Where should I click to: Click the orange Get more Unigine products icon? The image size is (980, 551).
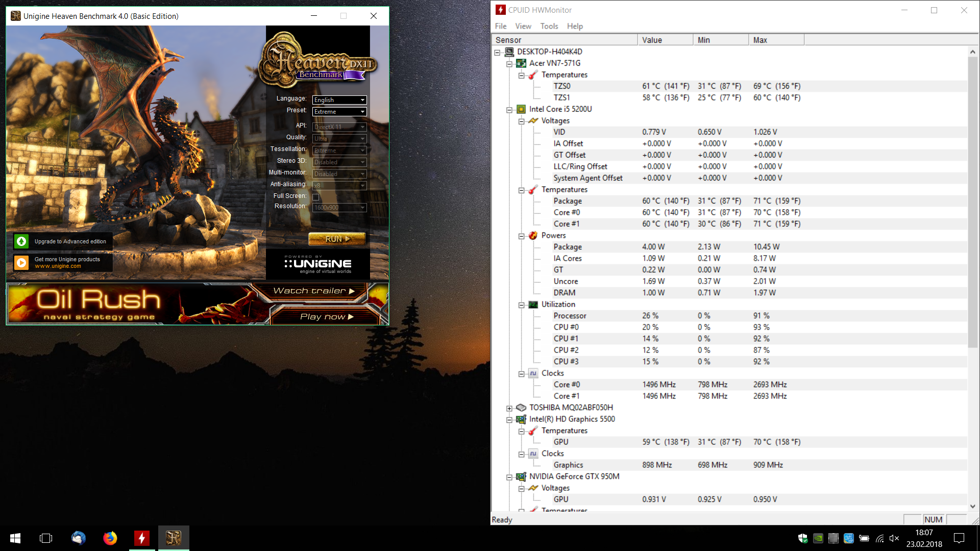(21, 262)
